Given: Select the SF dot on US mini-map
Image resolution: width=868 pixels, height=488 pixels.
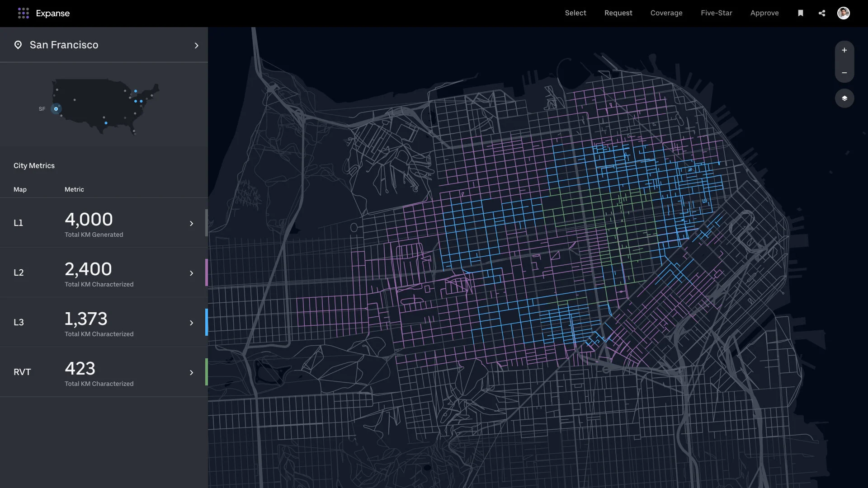Looking at the screenshot, I should pyautogui.click(x=56, y=109).
